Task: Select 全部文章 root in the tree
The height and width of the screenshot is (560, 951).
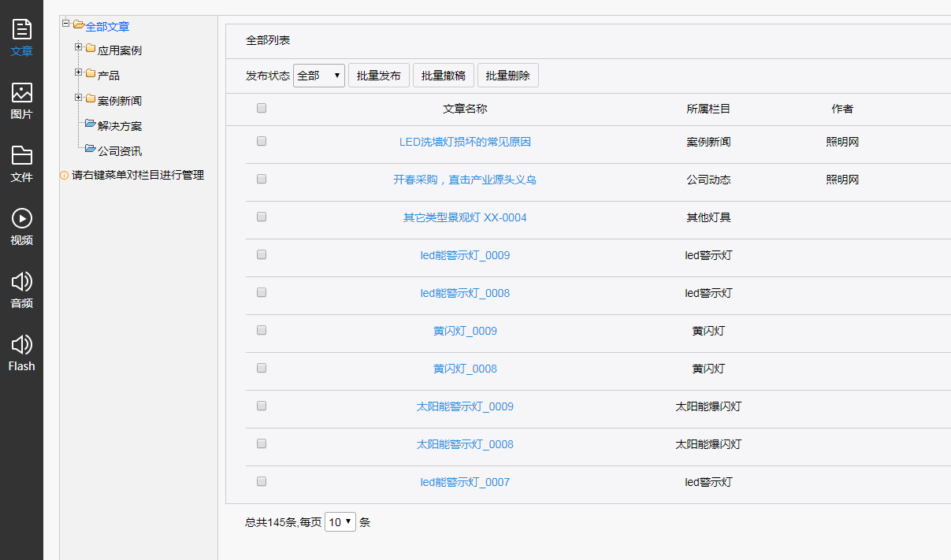Action: [107, 27]
